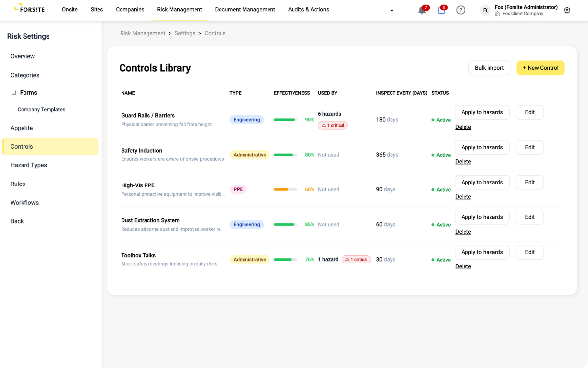
Task: Click the Toolbox Talks 75% effectiveness bar
Action: pyautogui.click(x=286, y=259)
